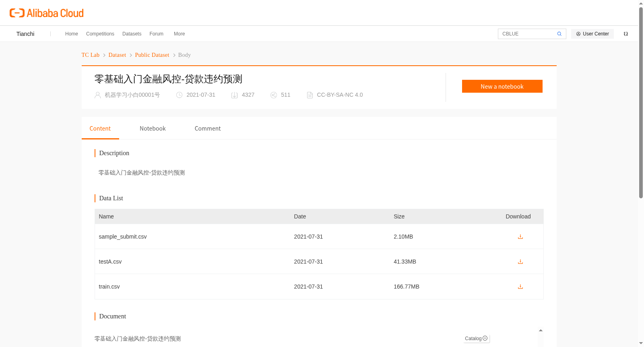The height and width of the screenshot is (347, 644).
Task: Switch to the Comment tab
Action: point(208,129)
